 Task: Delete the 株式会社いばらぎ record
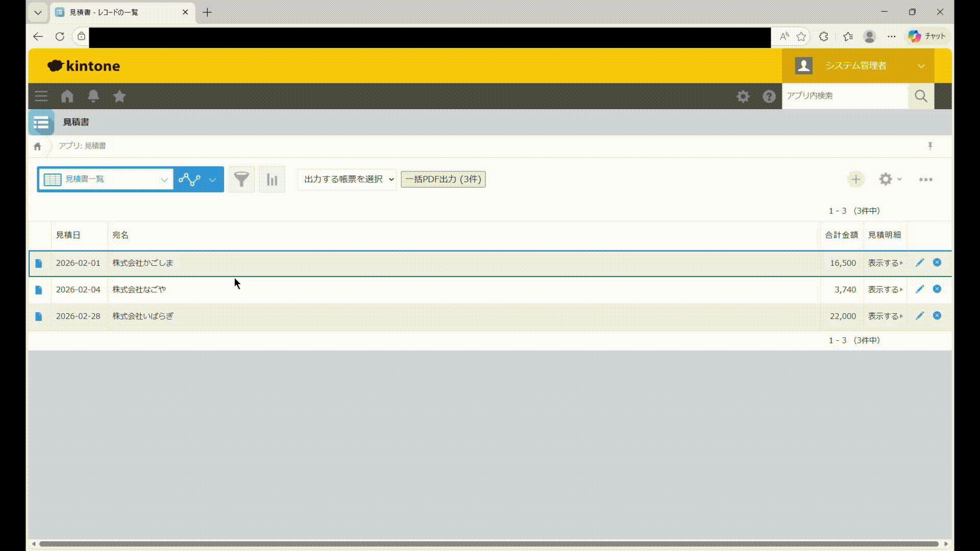(937, 316)
